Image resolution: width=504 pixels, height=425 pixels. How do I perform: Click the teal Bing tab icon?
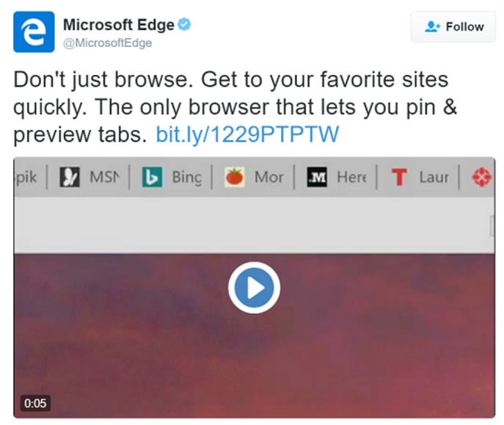152,178
